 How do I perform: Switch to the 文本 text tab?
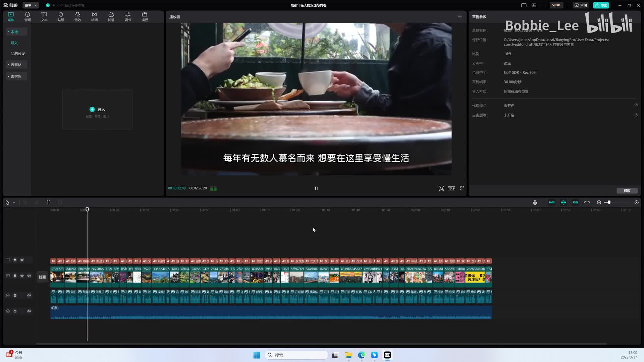[x=44, y=16]
